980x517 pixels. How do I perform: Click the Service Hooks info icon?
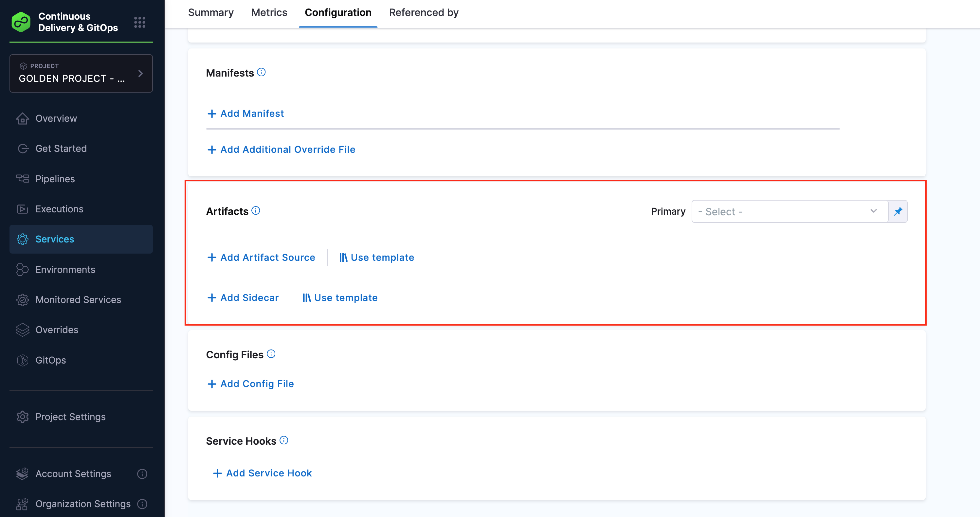pos(284,440)
